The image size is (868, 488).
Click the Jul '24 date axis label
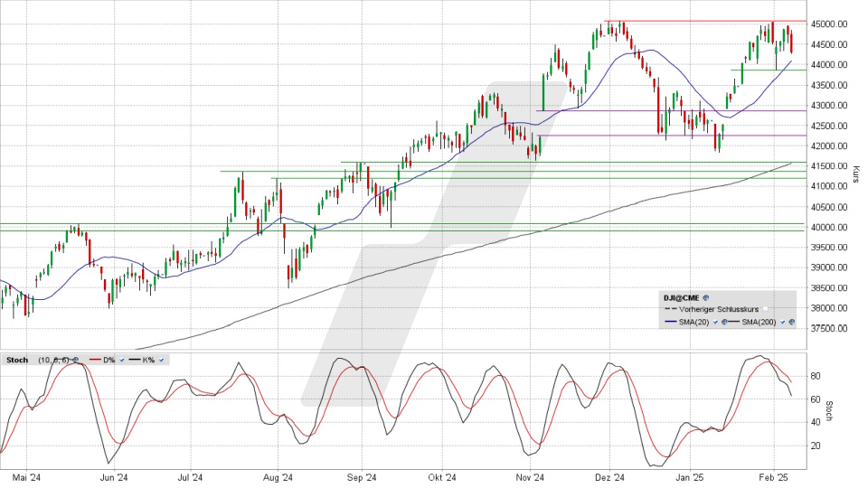point(190,477)
